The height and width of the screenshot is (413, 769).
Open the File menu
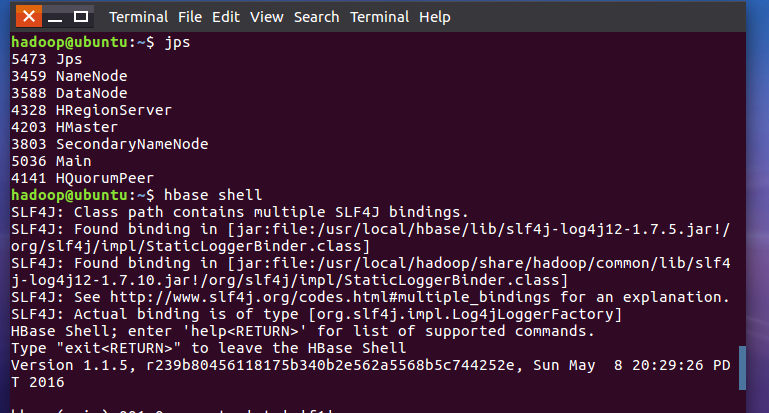[x=190, y=17]
